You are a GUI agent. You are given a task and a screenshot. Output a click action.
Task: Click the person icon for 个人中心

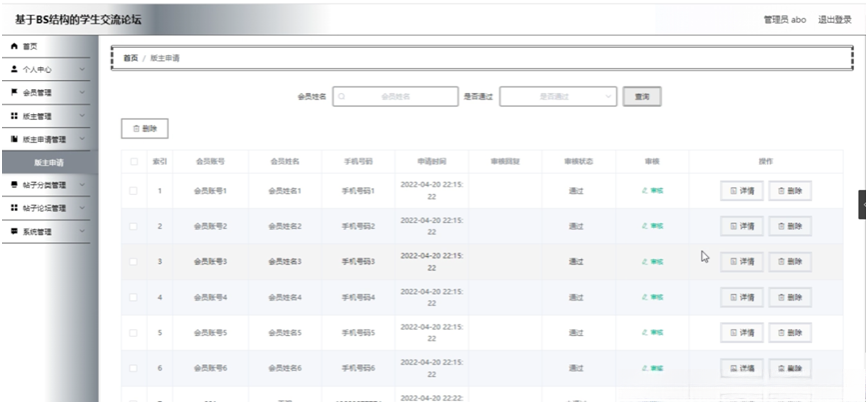[14, 69]
